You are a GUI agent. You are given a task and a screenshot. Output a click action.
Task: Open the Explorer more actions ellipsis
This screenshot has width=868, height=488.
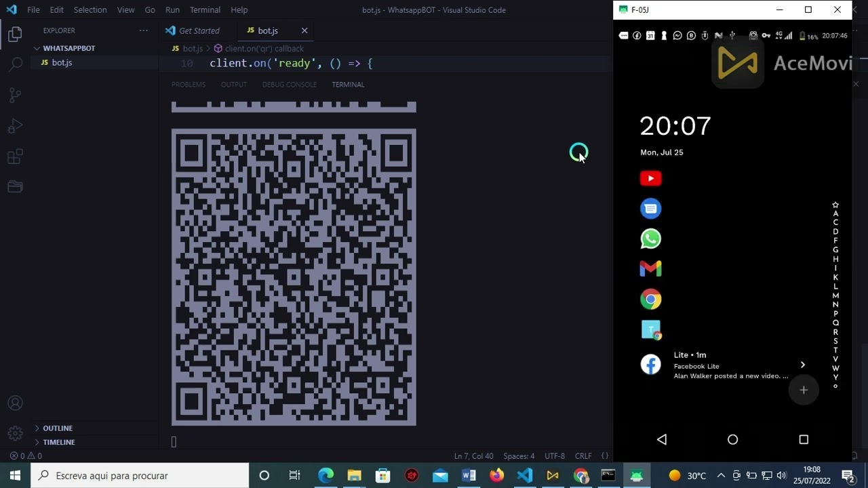click(x=143, y=30)
